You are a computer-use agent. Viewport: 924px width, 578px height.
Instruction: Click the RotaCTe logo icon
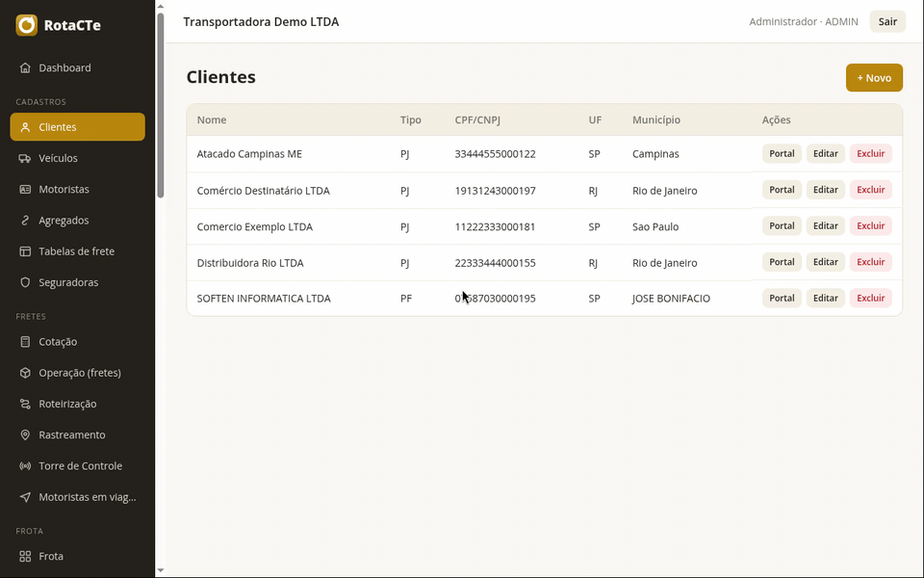[27, 25]
